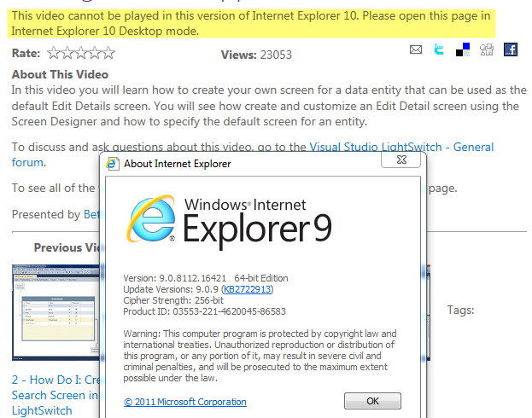The image size is (532, 418).
Task: Share video on Digg icon
Action: [x=487, y=49]
